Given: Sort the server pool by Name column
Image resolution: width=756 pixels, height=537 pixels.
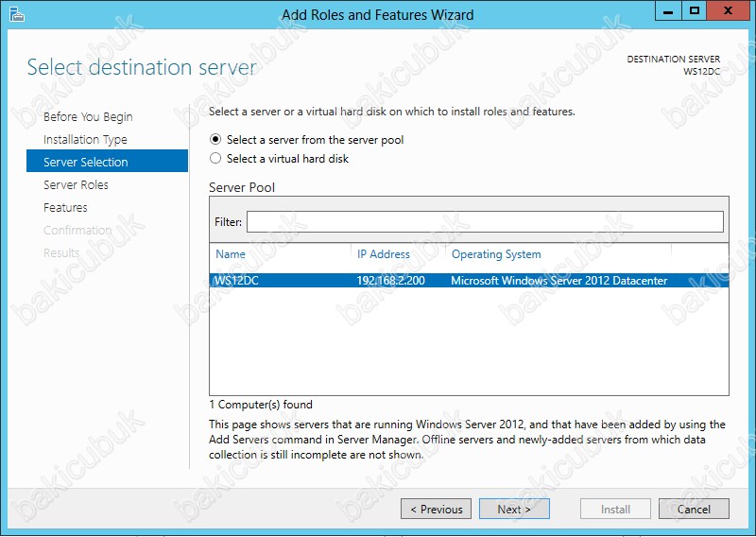Looking at the screenshot, I should [231, 254].
